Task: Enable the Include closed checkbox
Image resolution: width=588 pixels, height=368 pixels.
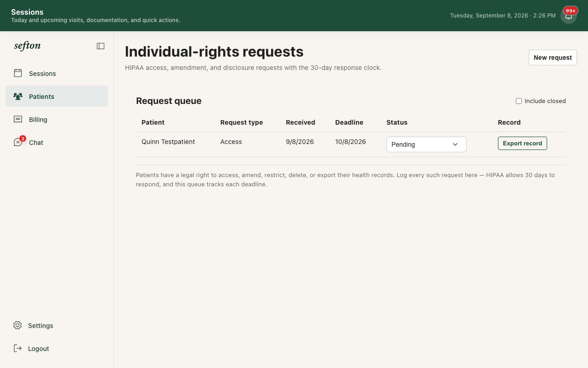Action: tap(519, 101)
